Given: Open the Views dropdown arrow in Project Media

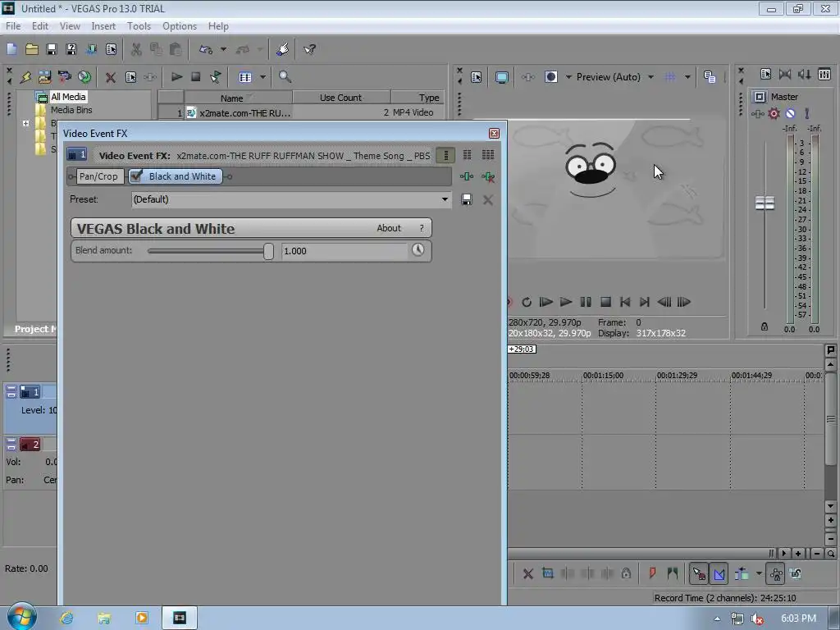Looking at the screenshot, I should pos(262,77).
